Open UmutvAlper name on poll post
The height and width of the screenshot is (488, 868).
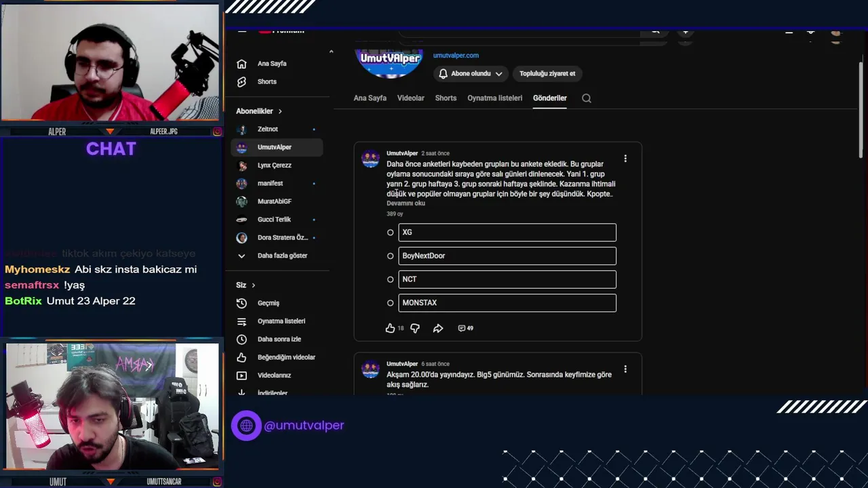coord(402,153)
